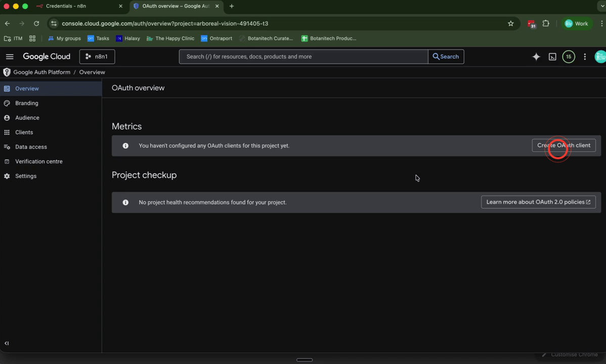Viewport: 606px width, 364px height.
Task: Open the Clients section in sidebar
Action: coord(24,132)
